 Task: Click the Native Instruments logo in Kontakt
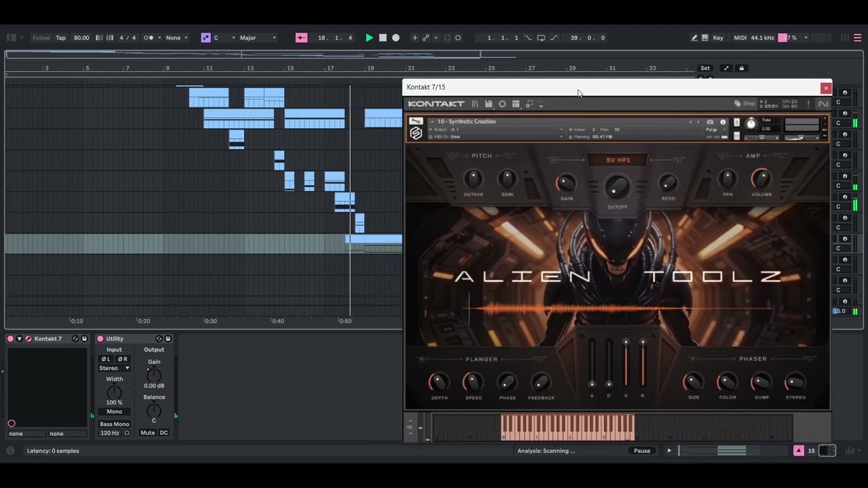(823, 104)
